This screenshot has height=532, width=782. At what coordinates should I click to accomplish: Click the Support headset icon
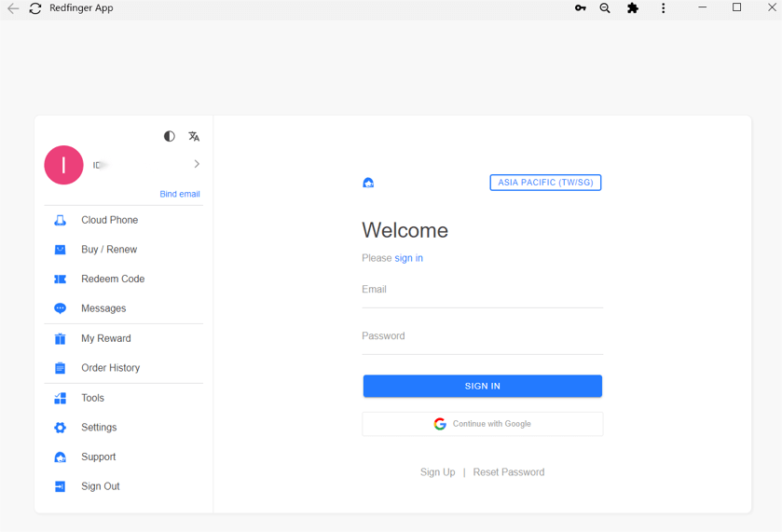(60, 457)
